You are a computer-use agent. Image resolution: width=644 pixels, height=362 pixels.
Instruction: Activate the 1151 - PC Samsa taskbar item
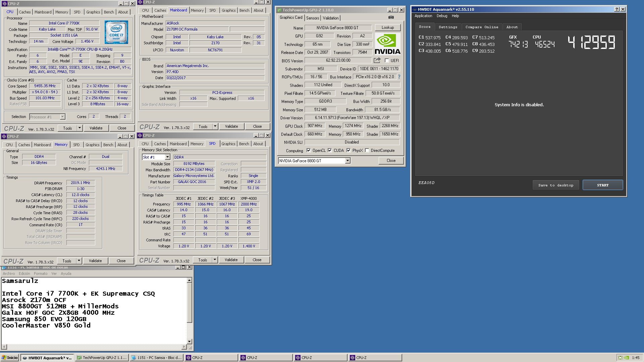click(157, 358)
